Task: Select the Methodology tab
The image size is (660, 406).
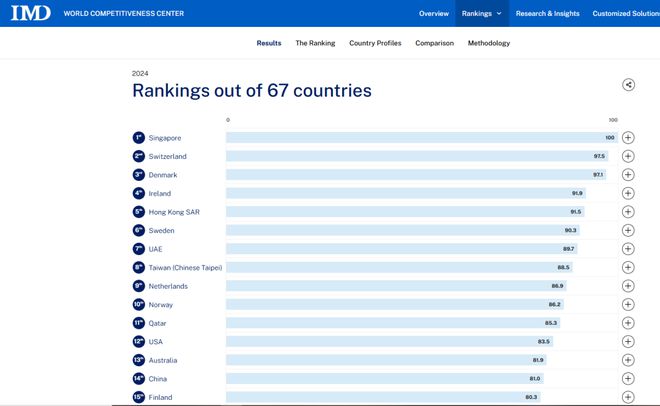Action: [489, 43]
